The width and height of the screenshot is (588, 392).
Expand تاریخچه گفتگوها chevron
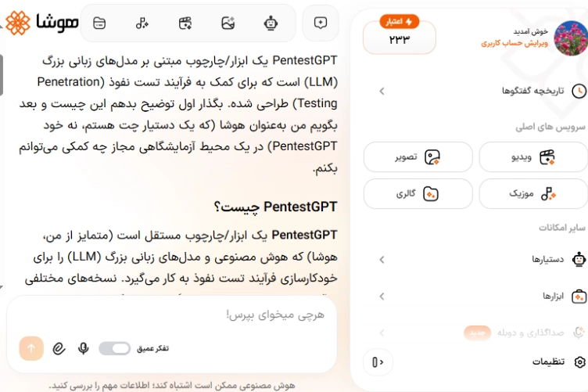tap(382, 91)
